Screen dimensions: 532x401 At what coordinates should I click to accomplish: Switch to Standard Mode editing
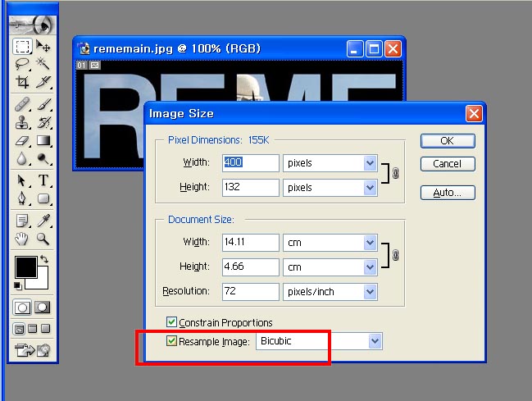point(22,308)
